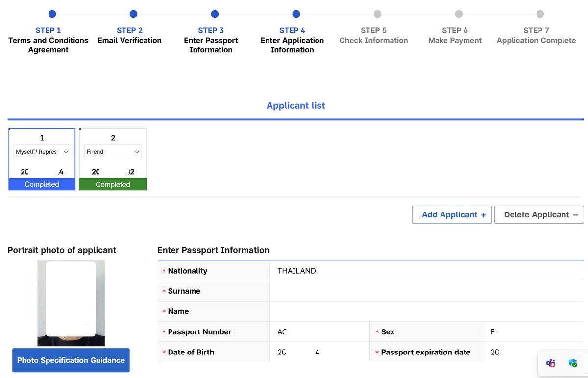Open Microsoft Teams from the system tray

pyautogui.click(x=550, y=363)
